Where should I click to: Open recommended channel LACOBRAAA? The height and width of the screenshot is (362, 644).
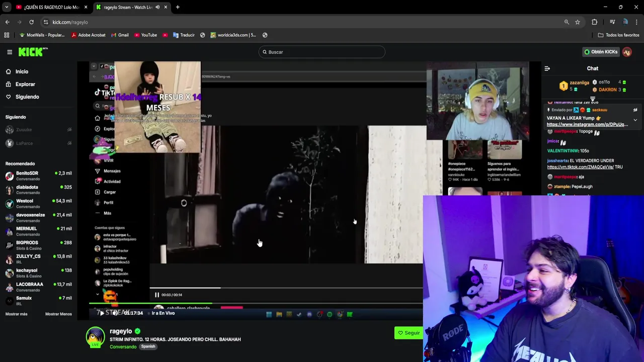coord(38,287)
